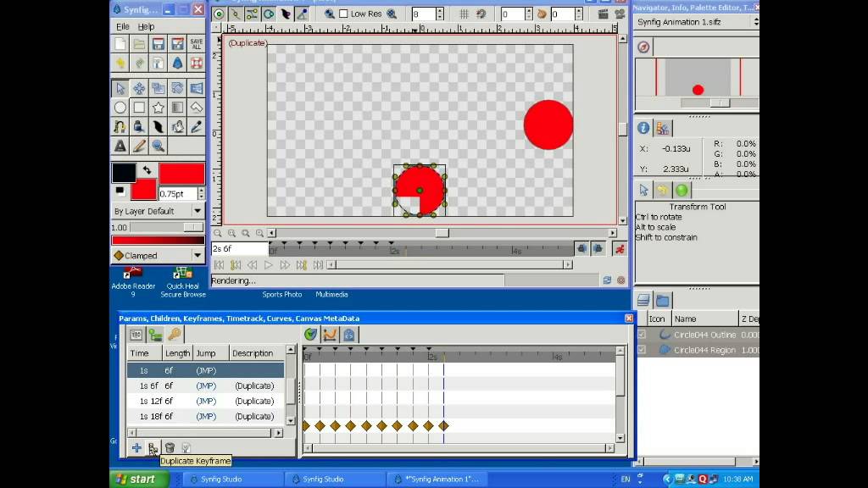Open the Synfig Animation 1.sifz canvas dropdown

click(x=697, y=22)
